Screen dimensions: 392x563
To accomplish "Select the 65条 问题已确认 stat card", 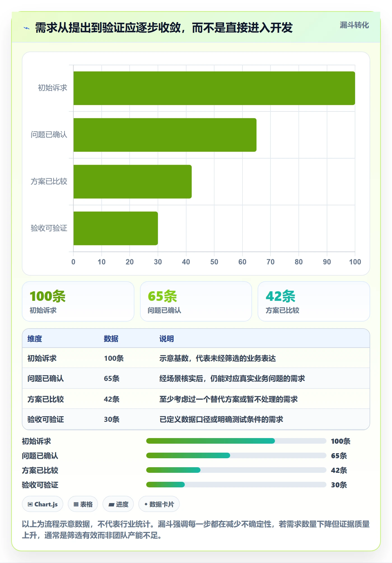I will pos(196,301).
